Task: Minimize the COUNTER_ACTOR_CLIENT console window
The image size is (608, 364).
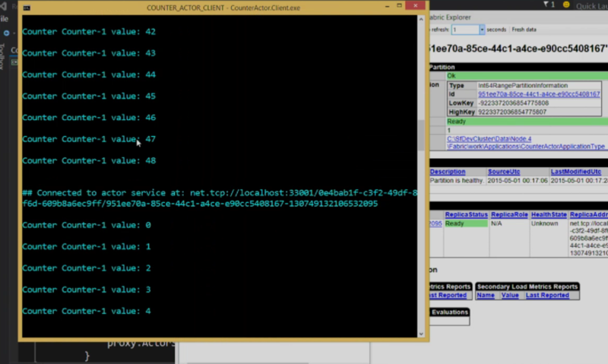Action: (387, 6)
